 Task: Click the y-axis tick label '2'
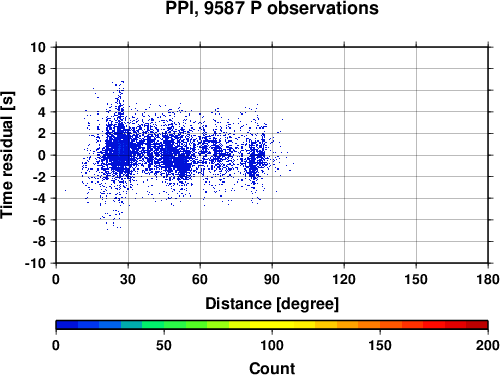(x=42, y=134)
